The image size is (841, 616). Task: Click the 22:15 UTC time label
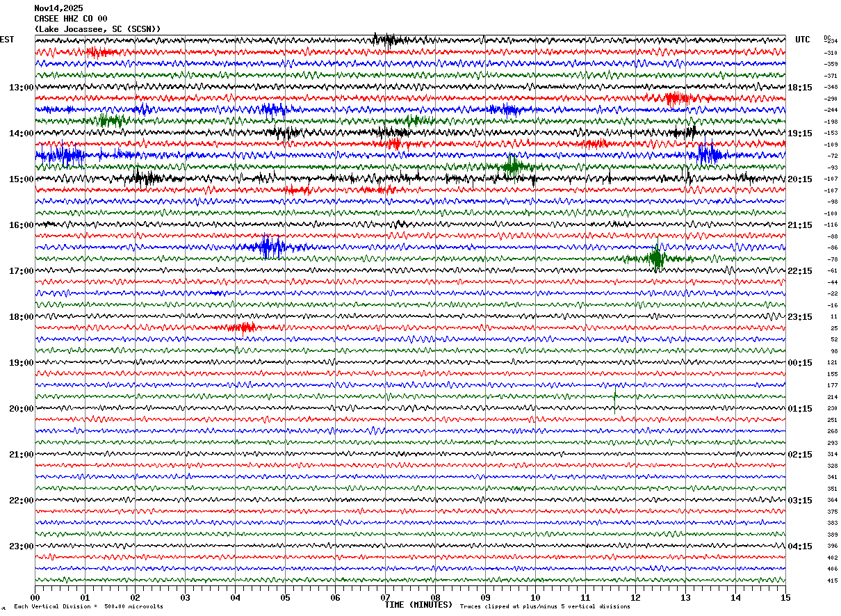[800, 271]
